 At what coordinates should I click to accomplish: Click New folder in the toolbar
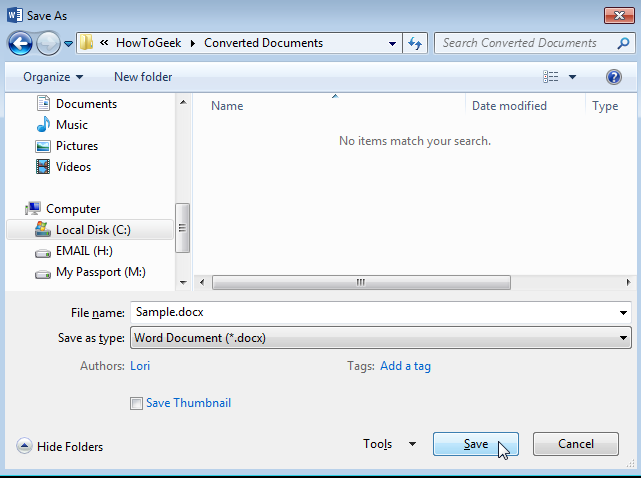coord(143,77)
